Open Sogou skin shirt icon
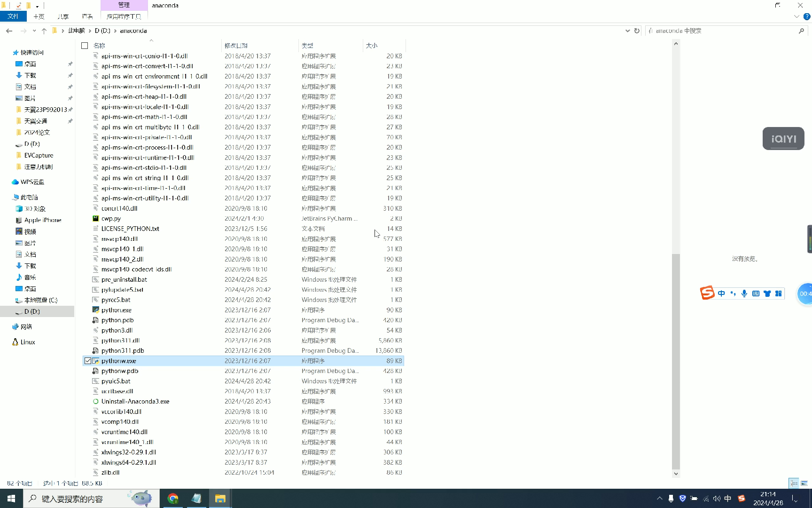This screenshot has width=812, height=508. coord(767,294)
